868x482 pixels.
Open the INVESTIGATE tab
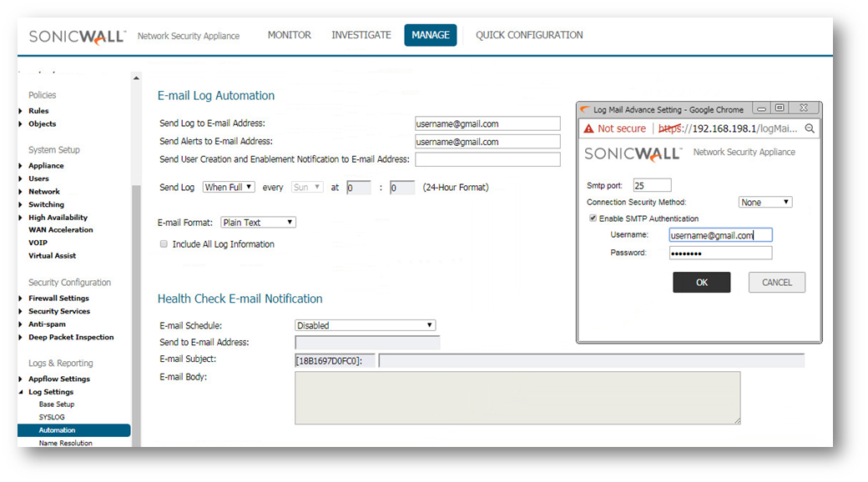361,35
